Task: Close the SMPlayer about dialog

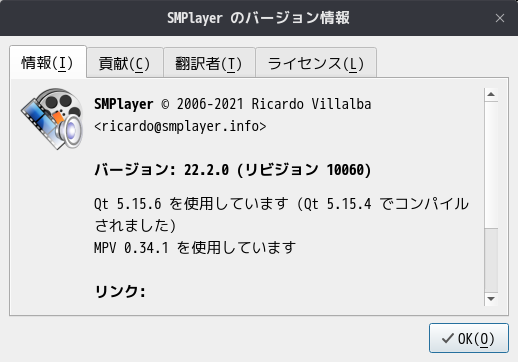Action: point(500,18)
